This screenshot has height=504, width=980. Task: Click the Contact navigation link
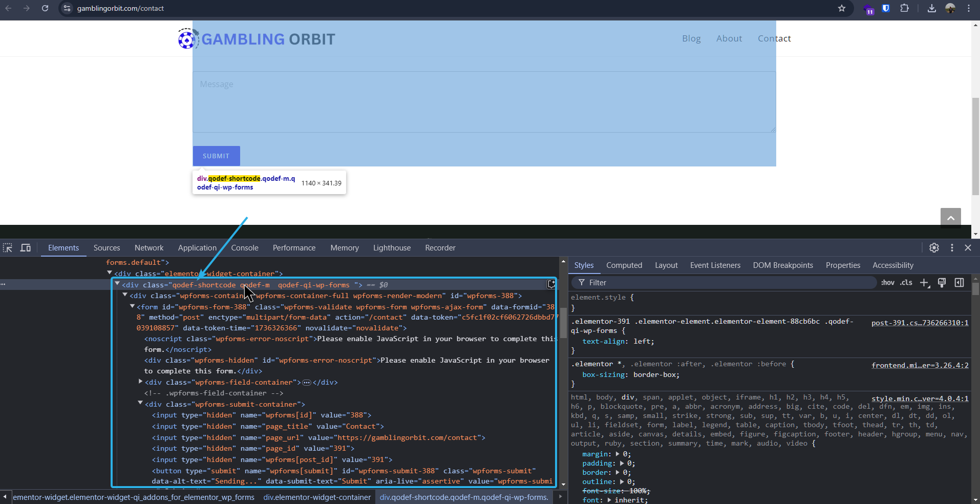tap(774, 38)
